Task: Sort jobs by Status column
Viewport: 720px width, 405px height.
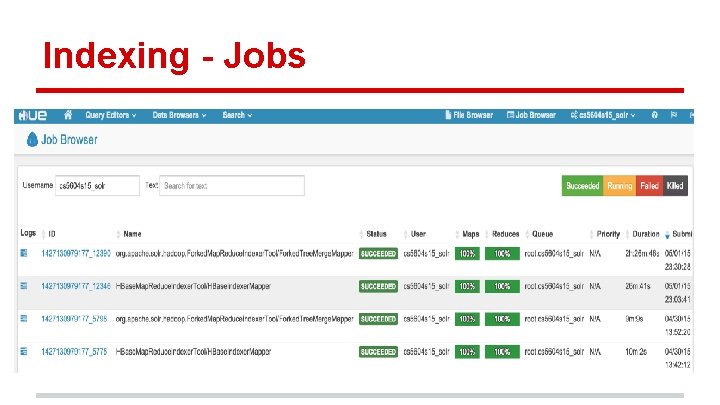Action: (x=376, y=234)
